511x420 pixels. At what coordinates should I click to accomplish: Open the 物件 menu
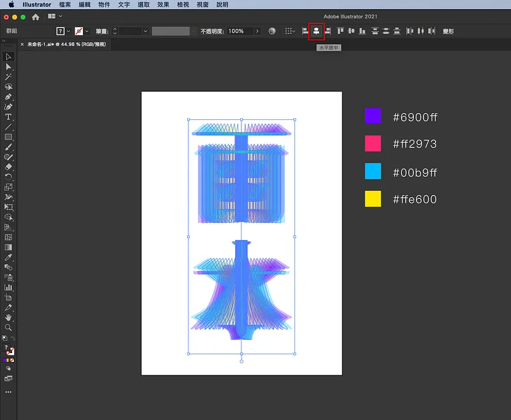(x=104, y=4)
